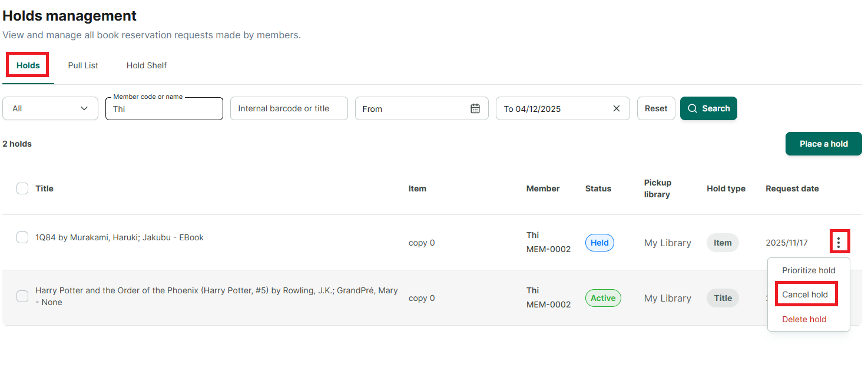The image size is (868, 374).
Task: Select the Holds tab
Action: point(28,65)
